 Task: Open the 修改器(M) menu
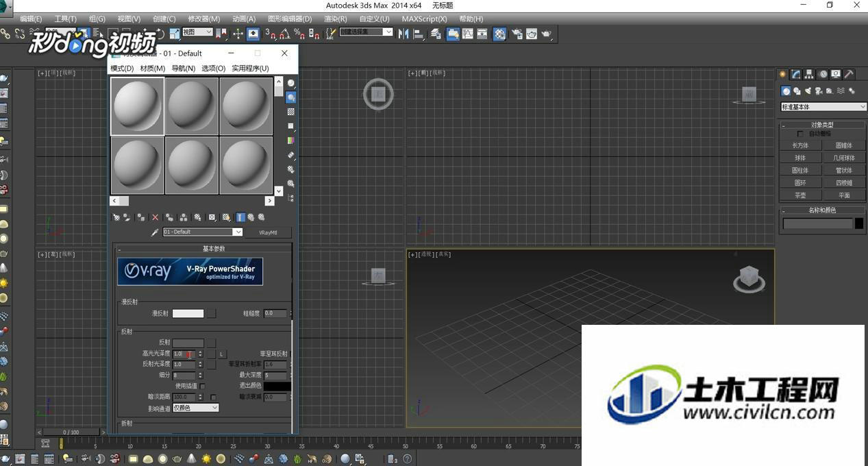pos(204,19)
